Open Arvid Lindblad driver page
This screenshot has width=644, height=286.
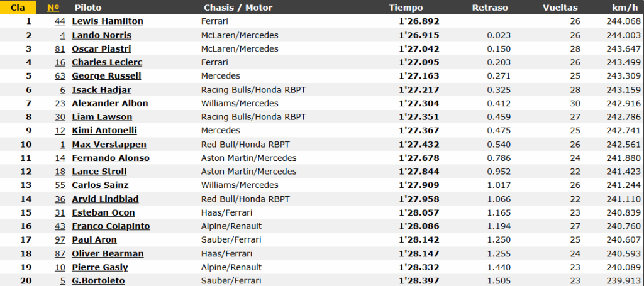pos(105,199)
